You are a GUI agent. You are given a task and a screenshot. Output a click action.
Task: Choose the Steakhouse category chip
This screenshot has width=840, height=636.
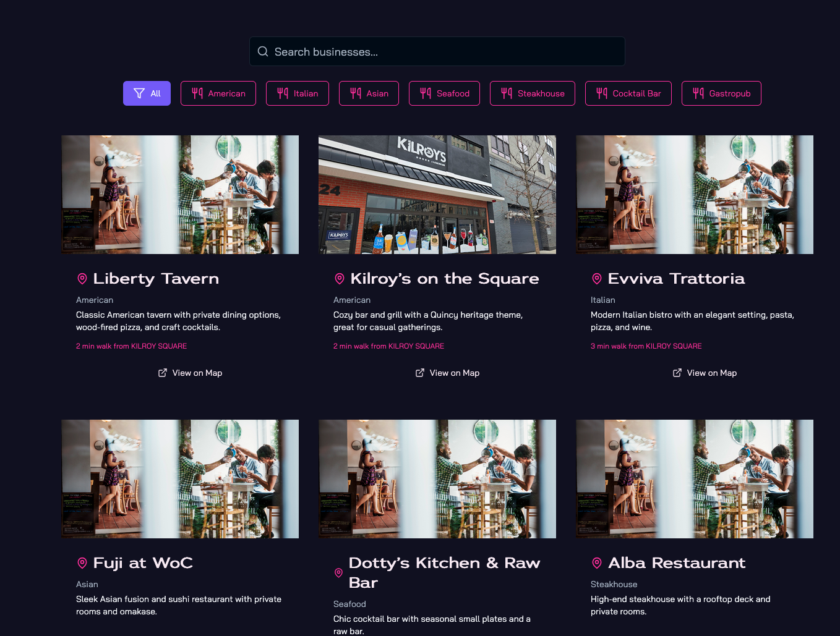(532, 93)
